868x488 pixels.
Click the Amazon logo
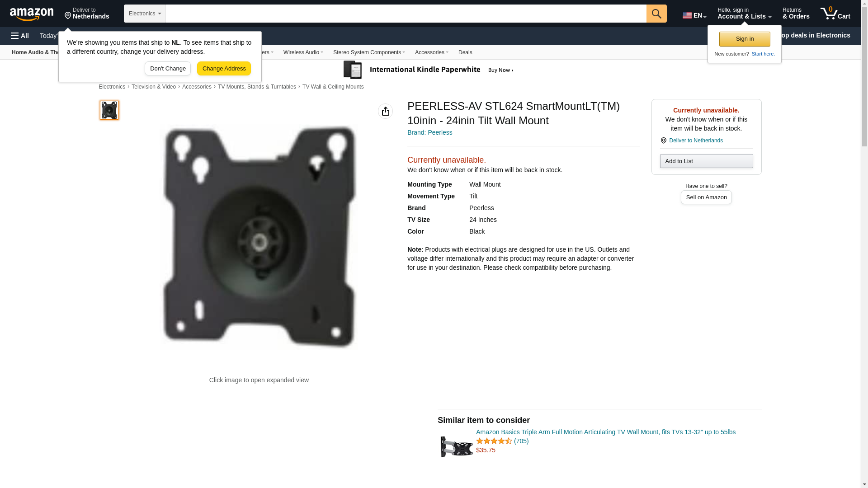(x=32, y=14)
